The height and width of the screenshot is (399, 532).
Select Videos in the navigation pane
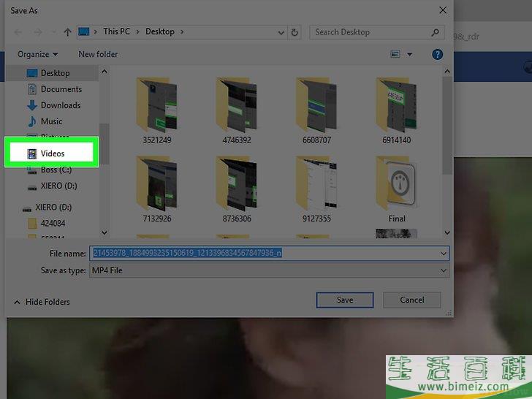point(52,153)
